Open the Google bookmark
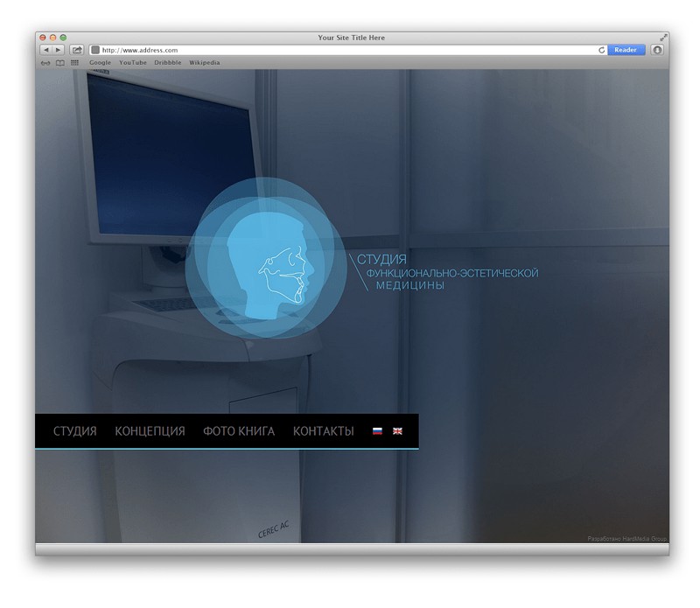The width and height of the screenshot is (700, 608). pos(100,62)
